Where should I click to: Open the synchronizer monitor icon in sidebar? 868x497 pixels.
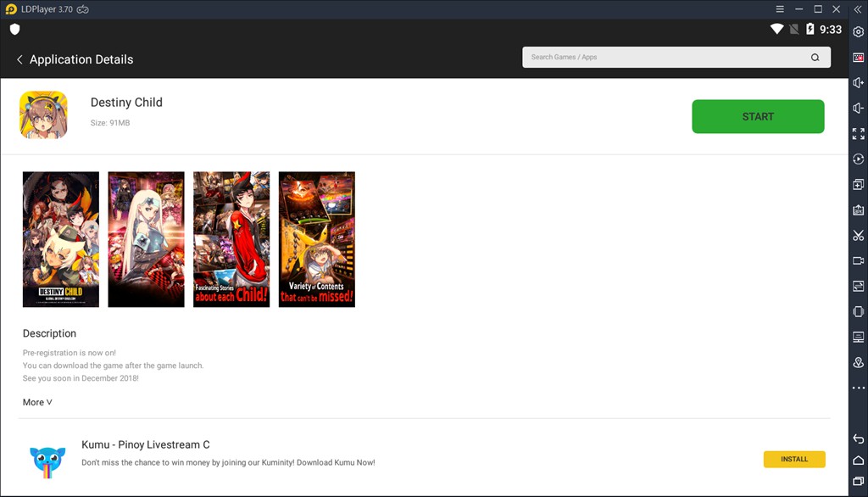858,337
